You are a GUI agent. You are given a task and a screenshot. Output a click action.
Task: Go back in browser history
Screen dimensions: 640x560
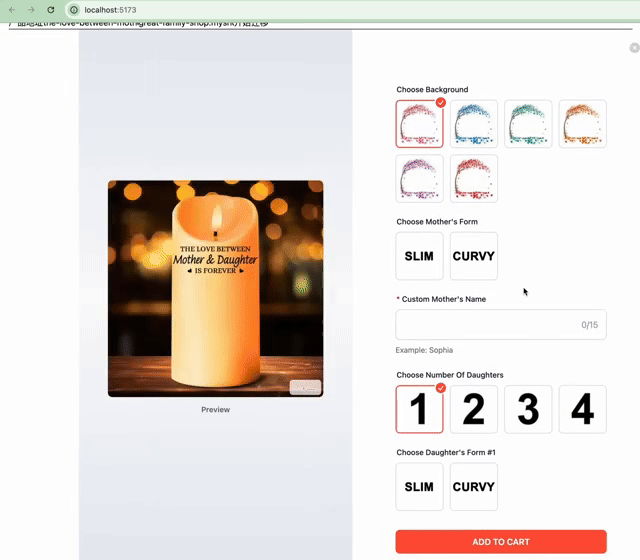pyautogui.click(x=12, y=10)
